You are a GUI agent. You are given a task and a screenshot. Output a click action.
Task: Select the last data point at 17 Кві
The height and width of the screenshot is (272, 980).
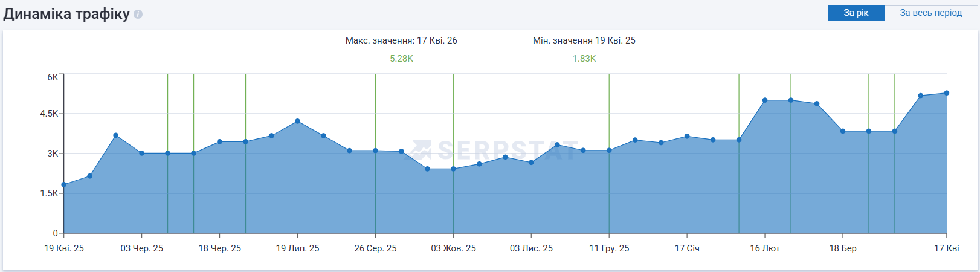pyautogui.click(x=946, y=93)
